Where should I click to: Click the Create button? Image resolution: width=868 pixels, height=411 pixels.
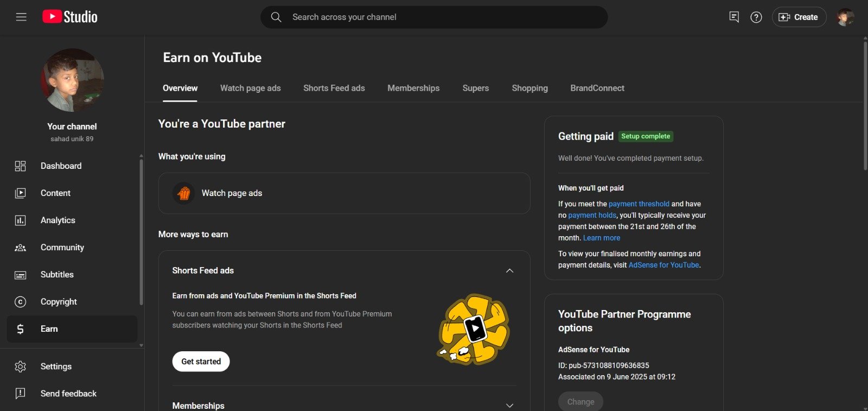tap(799, 17)
